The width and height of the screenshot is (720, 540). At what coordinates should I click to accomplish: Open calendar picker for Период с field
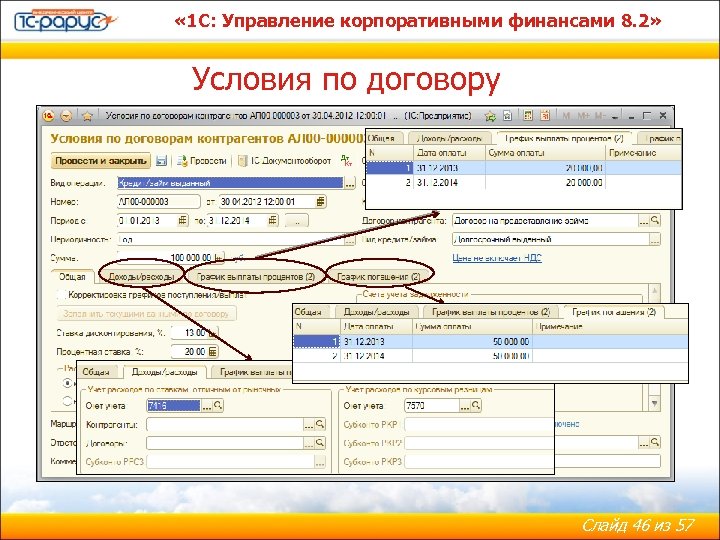[183, 220]
